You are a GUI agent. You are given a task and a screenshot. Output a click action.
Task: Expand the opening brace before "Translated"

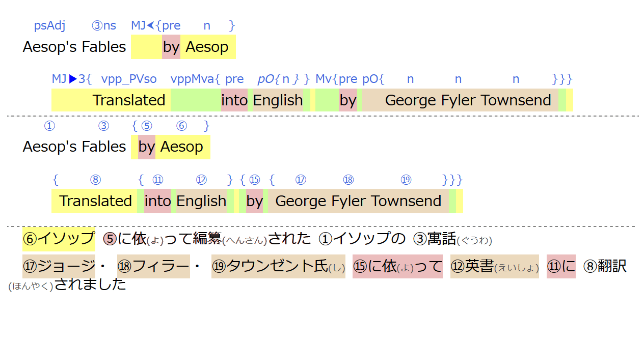point(55,180)
